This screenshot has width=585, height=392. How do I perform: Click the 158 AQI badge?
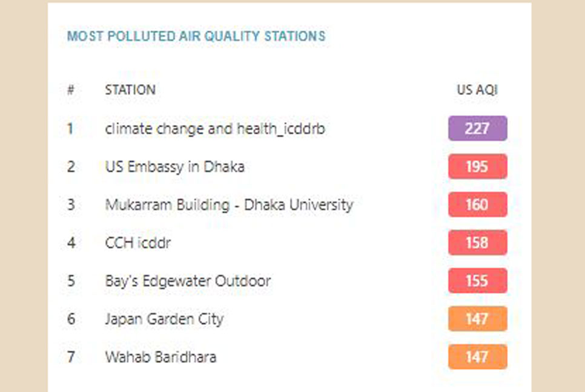pos(478,243)
